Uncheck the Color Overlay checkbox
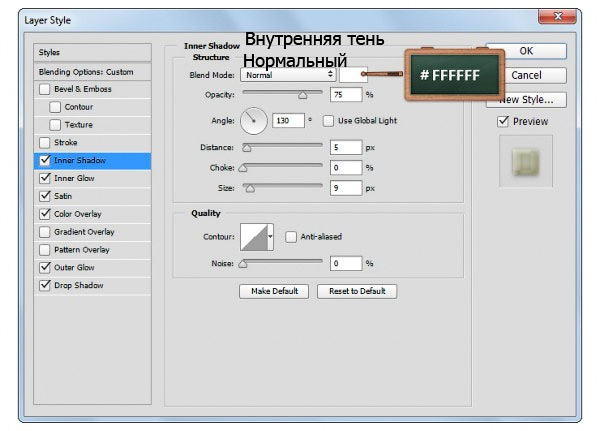The image size is (600, 431). 45,214
